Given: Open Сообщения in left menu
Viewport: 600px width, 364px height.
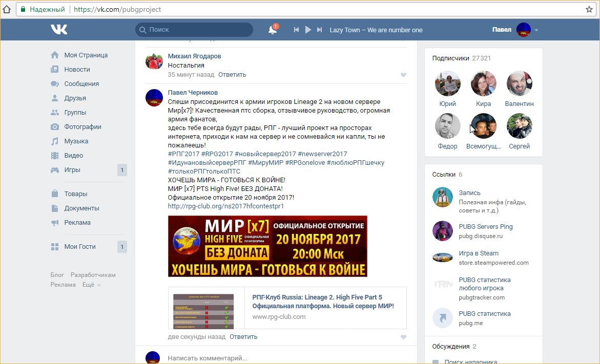Looking at the screenshot, I should 81,84.
